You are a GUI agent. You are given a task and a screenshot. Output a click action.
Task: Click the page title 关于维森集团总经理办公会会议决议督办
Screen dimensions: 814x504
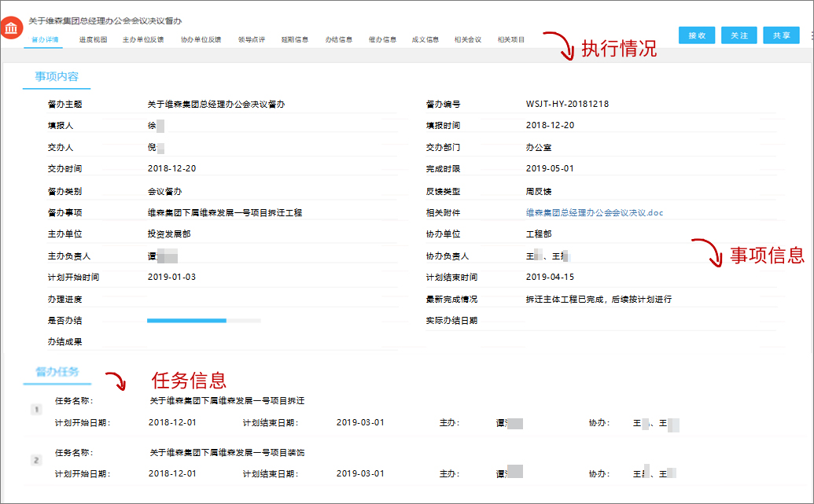105,20
